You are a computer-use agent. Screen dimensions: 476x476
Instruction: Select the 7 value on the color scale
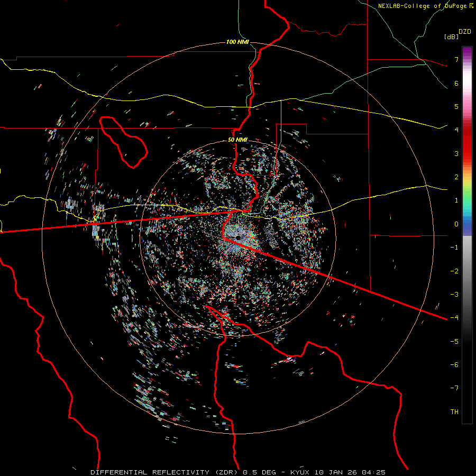click(x=456, y=59)
